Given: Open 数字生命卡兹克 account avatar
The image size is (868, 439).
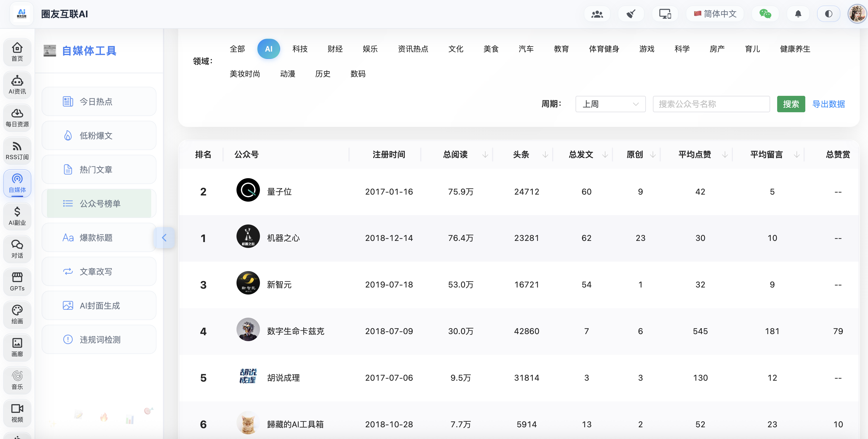Looking at the screenshot, I should point(248,329).
